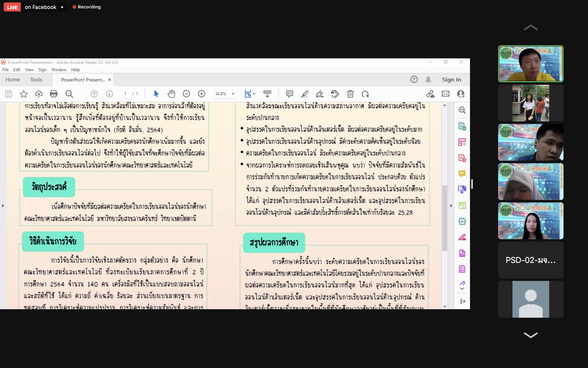Screen dimensions: 588x368
Task: Open the Help menu
Action: coord(75,70)
